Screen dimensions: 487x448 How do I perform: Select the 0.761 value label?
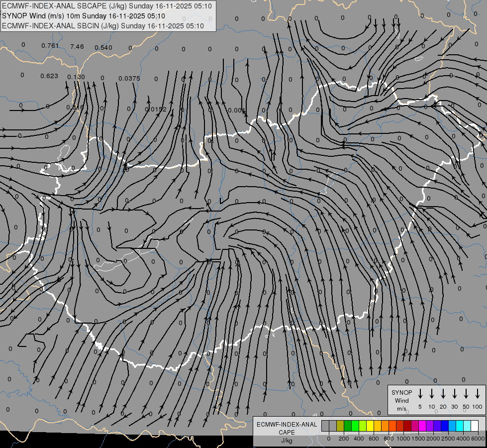coord(50,46)
